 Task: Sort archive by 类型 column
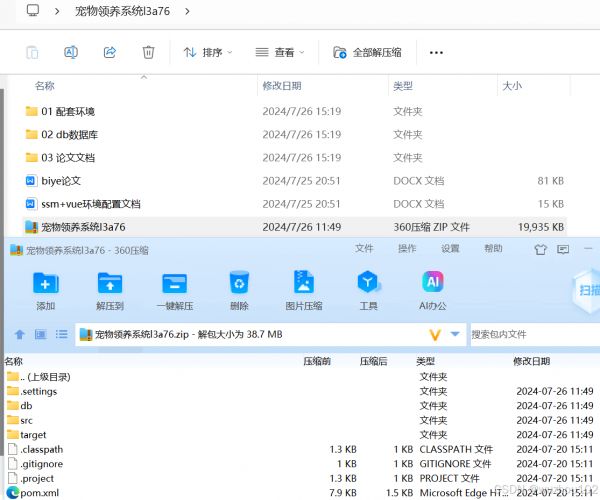[426, 361]
